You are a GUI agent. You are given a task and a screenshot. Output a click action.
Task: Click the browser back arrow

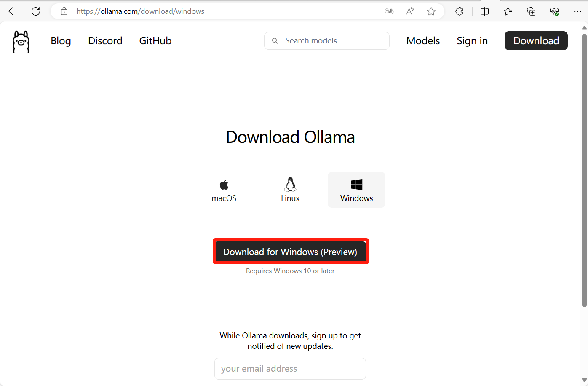13,11
